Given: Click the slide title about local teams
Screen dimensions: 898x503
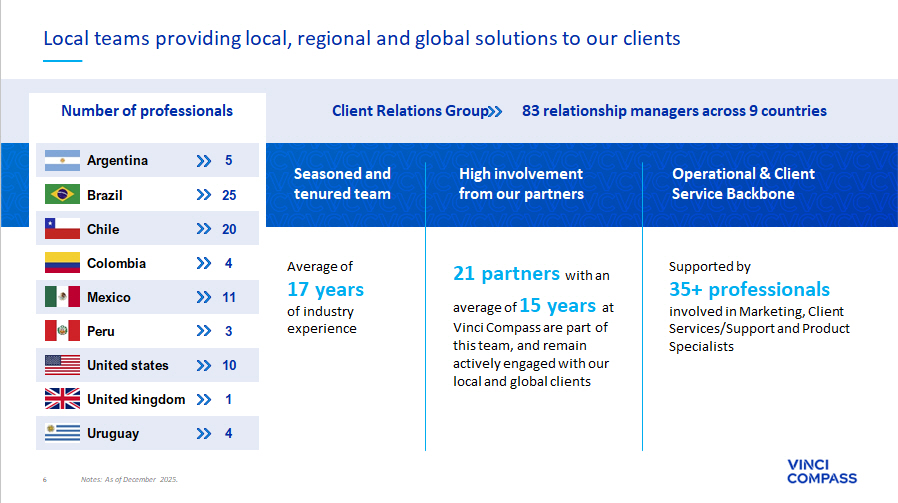Looking at the screenshot, I should [361, 39].
